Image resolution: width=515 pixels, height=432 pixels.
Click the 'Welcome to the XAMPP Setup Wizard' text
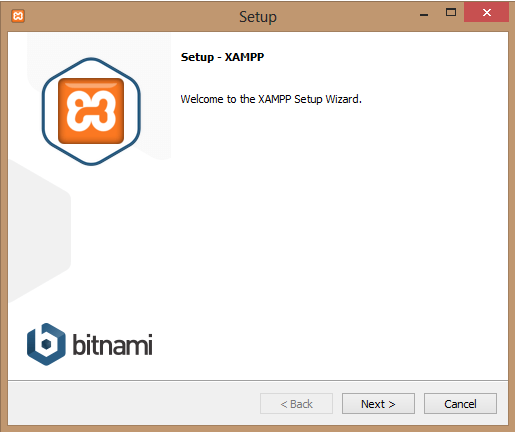(x=271, y=99)
